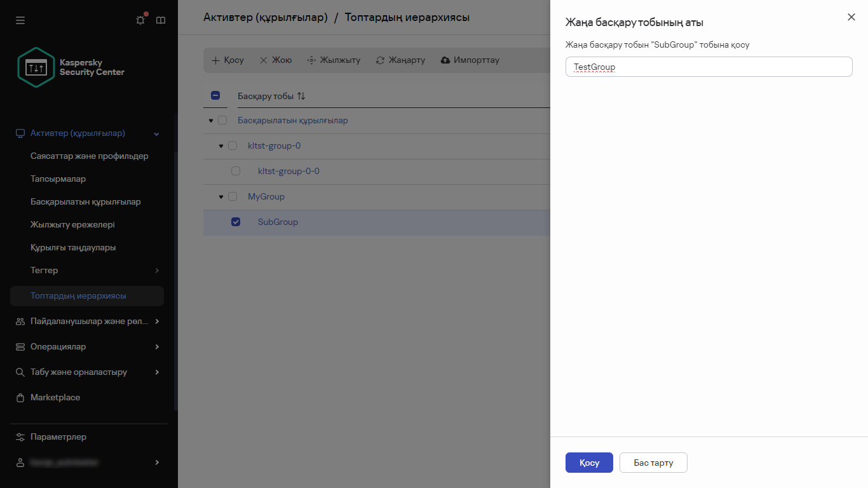The width and height of the screenshot is (868, 488).
Task: Click the Импорттау cloud upload icon
Action: (445, 60)
